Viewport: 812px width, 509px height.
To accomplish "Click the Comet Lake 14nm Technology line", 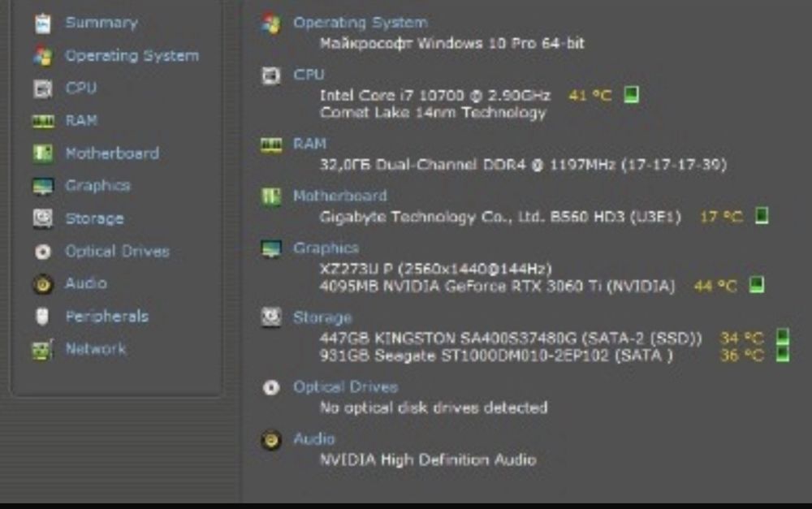I will point(433,113).
